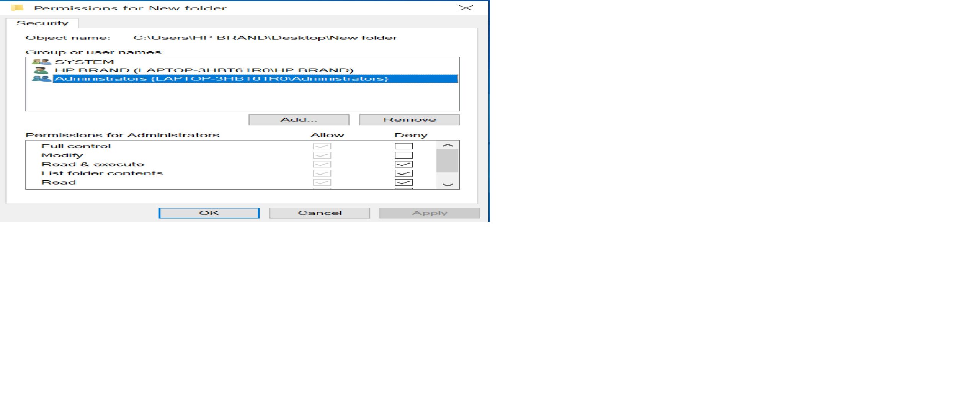Click the Remove button
The width and height of the screenshot is (980, 399).
click(409, 119)
